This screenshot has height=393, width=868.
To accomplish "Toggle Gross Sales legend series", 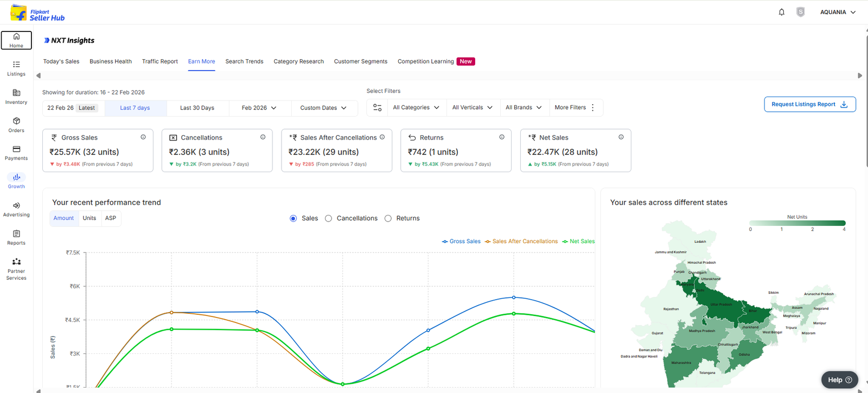I will pyautogui.click(x=461, y=242).
